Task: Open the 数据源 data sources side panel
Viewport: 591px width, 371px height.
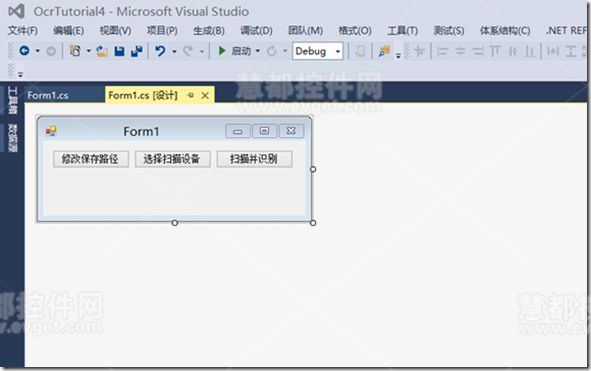Action: coord(12,138)
